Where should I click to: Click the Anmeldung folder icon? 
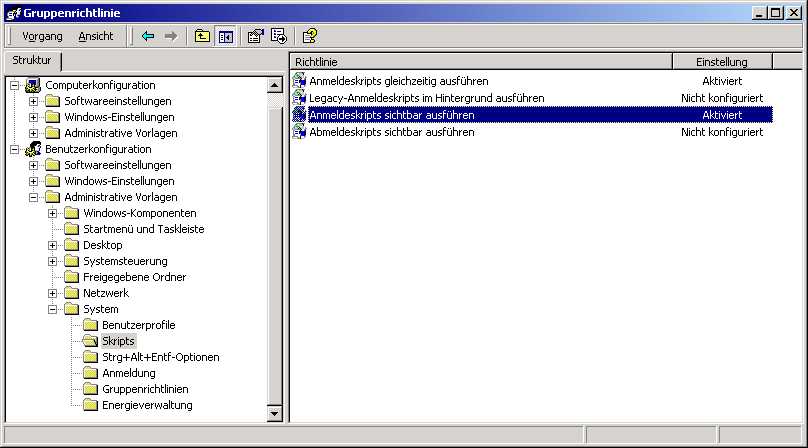pyautogui.click(x=90, y=373)
